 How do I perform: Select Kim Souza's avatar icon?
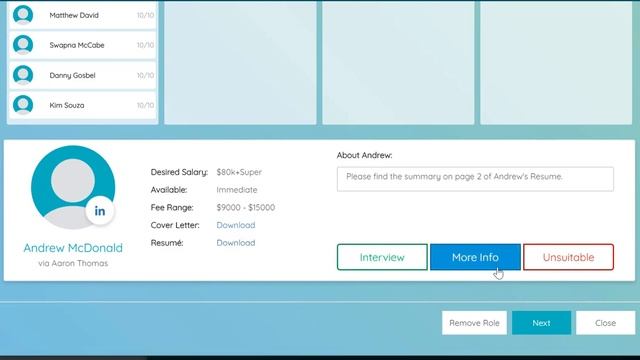tap(23, 105)
